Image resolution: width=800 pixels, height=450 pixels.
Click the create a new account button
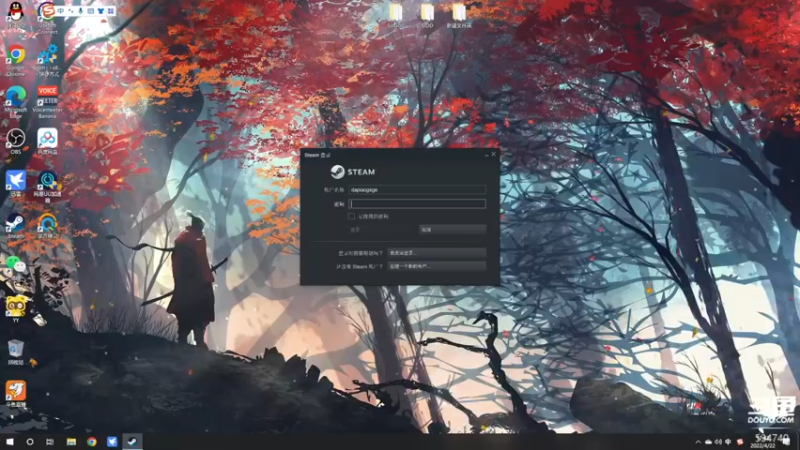click(436, 266)
